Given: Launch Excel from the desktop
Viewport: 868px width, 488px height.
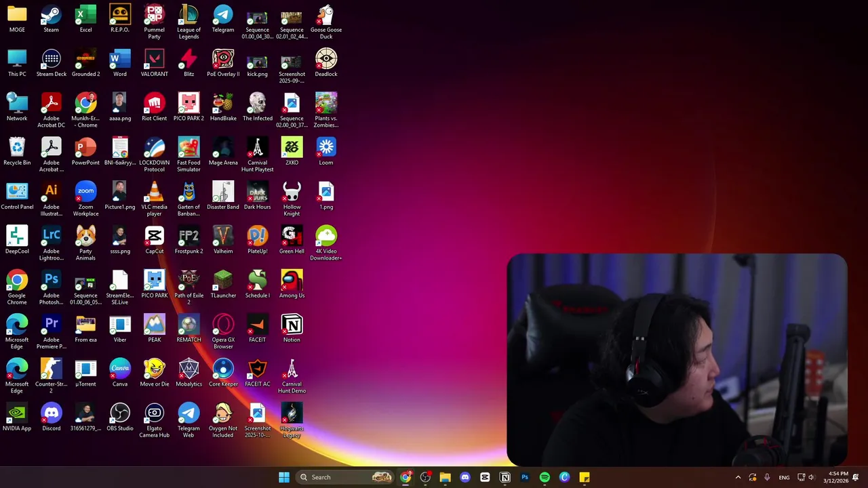Looking at the screenshot, I should 85,18.
